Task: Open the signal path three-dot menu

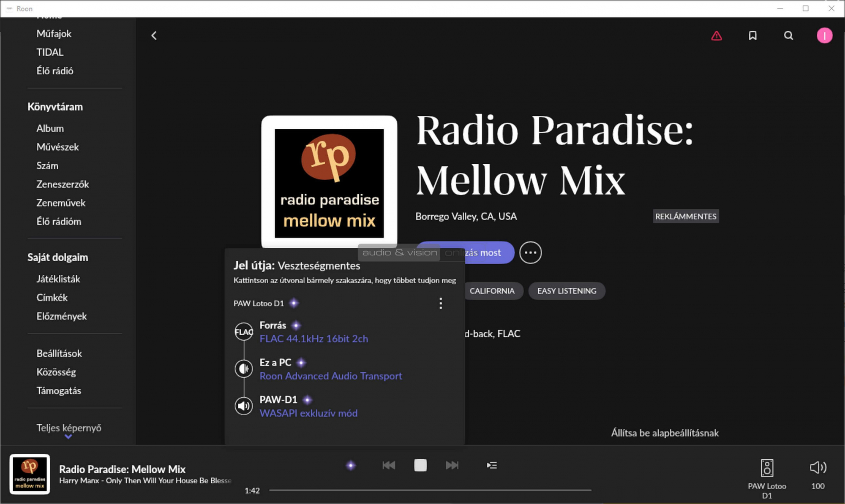Action: tap(441, 303)
